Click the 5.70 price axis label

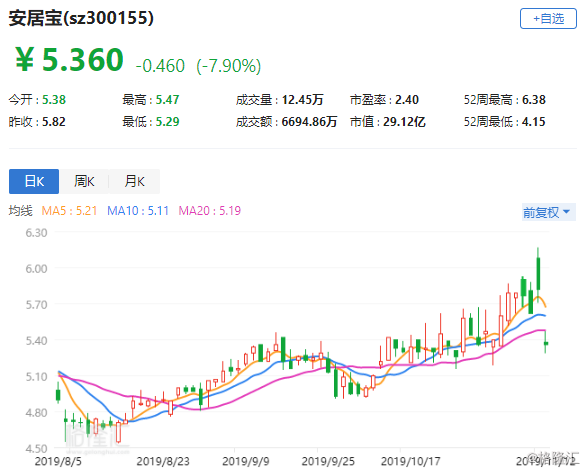(36, 304)
